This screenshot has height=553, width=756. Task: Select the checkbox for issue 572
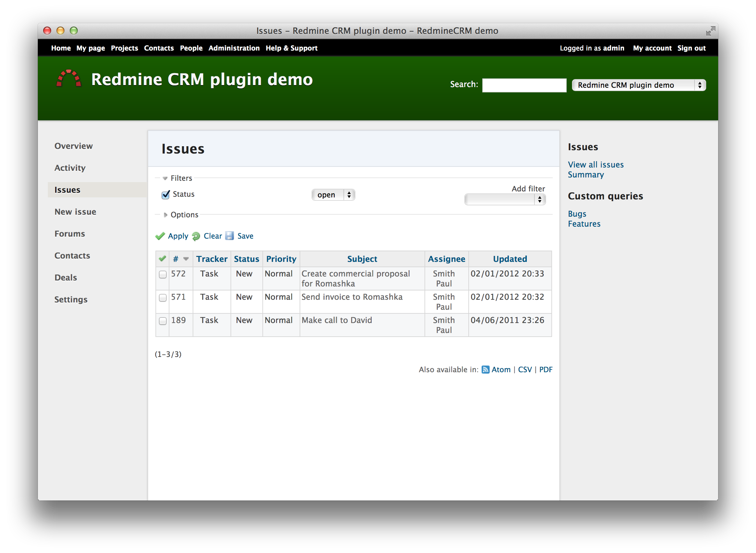click(x=163, y=275)
